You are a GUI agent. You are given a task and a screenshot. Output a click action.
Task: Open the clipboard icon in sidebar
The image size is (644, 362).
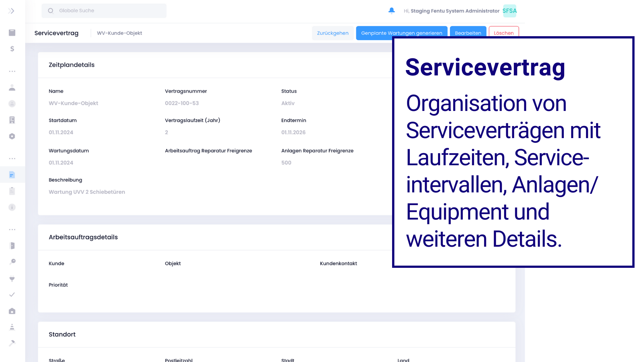(x=12, y=191)
